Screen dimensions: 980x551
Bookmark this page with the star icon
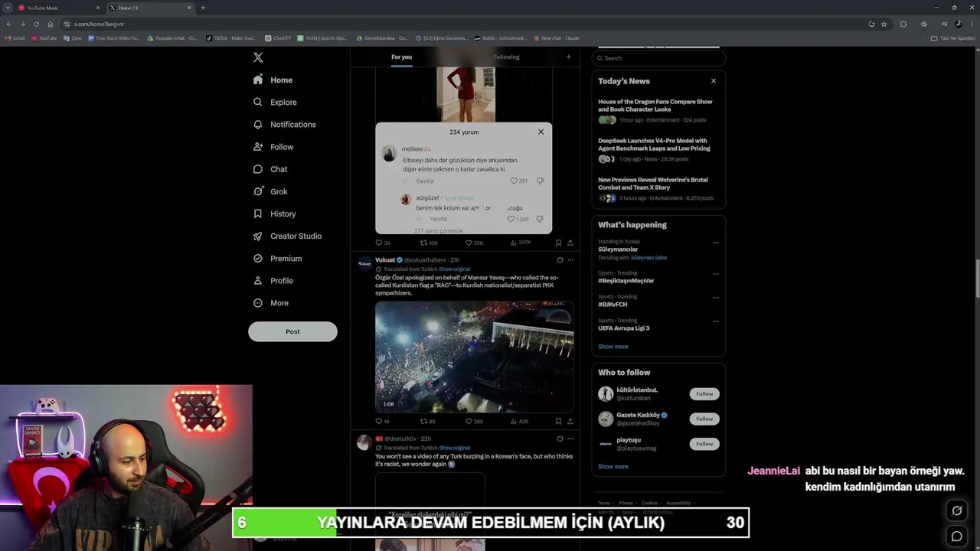pos(884,24)
